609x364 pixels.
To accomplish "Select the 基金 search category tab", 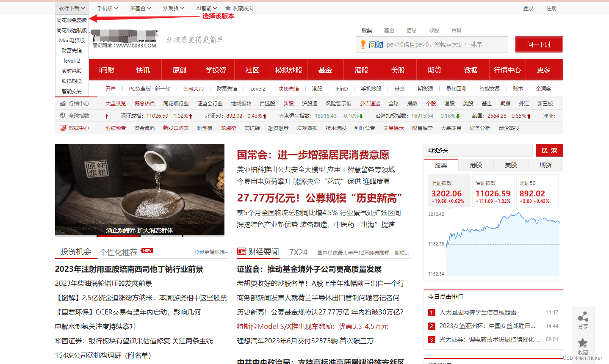I will coord(389,30).
